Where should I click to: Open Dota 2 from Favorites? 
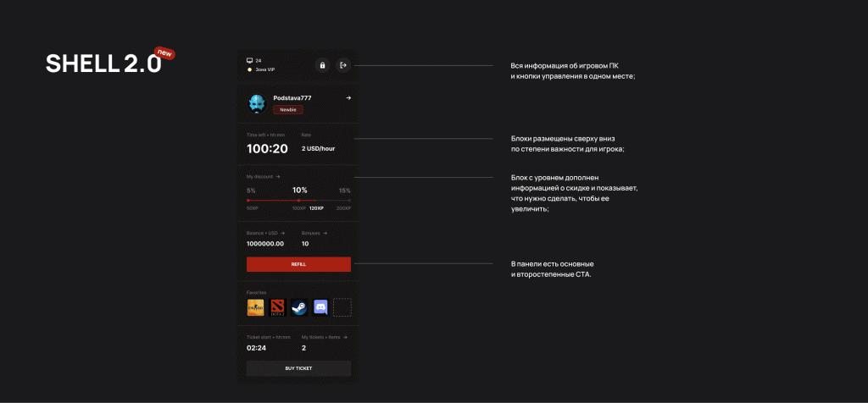(277, 307)
